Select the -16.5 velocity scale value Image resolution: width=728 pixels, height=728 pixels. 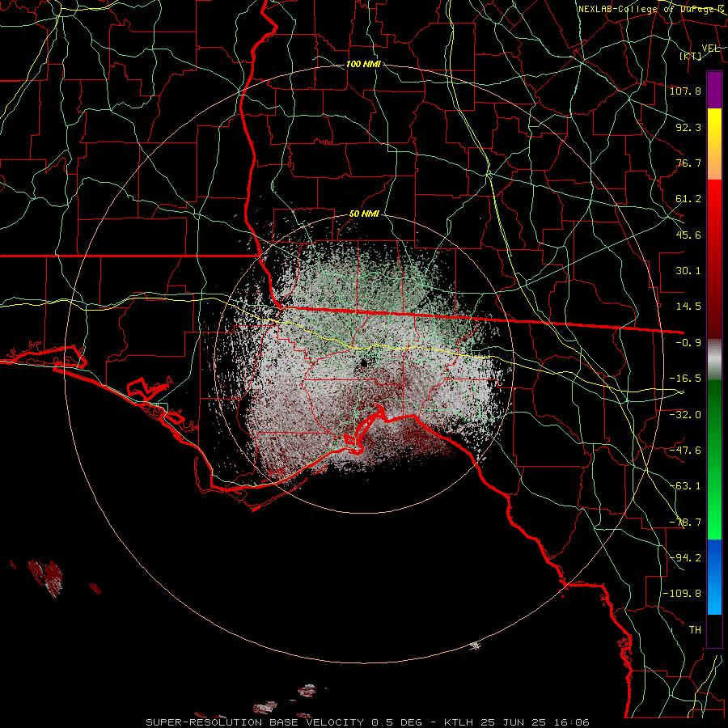(685, 379)
